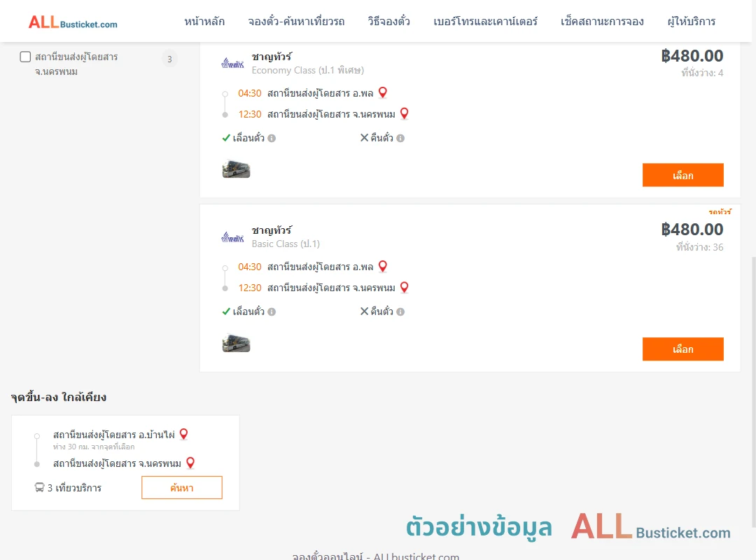Viewport: 756px width, 560px height.
Task: Open จองตั๋ว-ค้นหาเที่ยวรถ menu item
Action: (296, 22)
